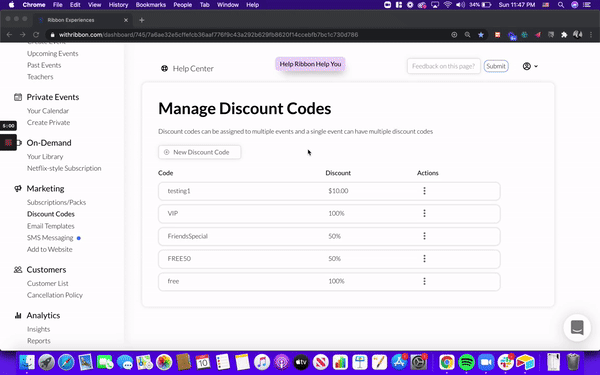Viewport: 600px width, 375px height.
Task: Click the Analytics bar chart icon
Action: point(18,315)
